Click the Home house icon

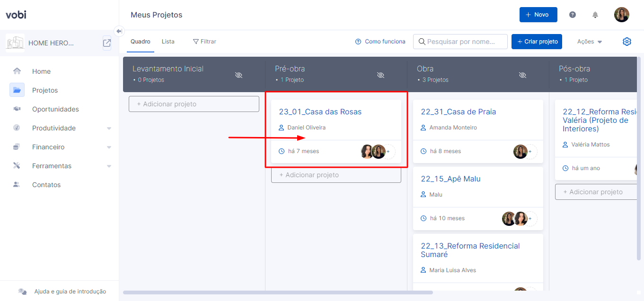pyautogui.click(x=17, y=71)
